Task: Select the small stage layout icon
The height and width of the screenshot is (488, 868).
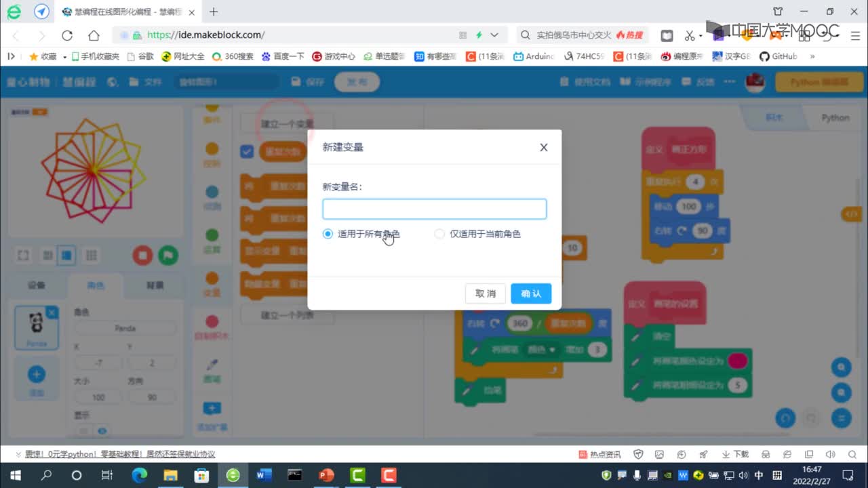Action: [x=47, y=256]
